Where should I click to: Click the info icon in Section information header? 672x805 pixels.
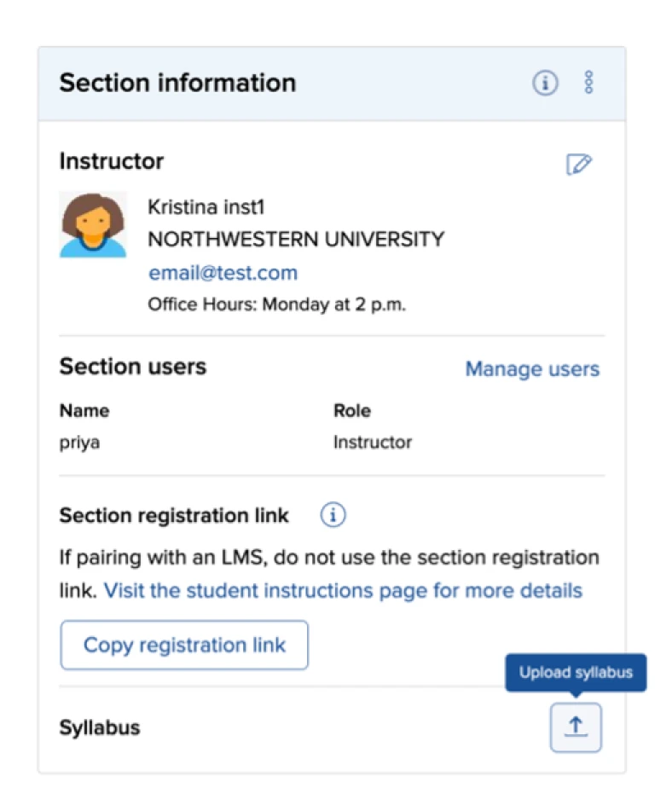[545, 83]
